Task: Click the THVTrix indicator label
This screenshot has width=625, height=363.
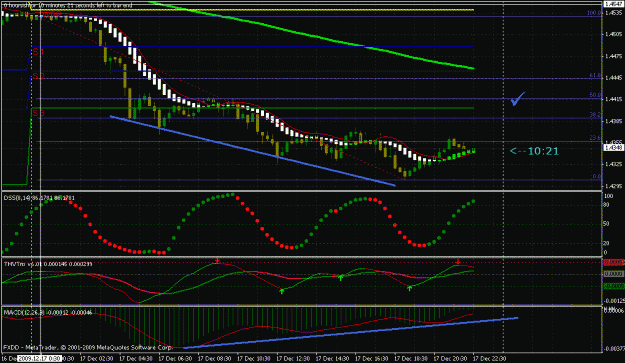Action: click(x=48, y=264)
